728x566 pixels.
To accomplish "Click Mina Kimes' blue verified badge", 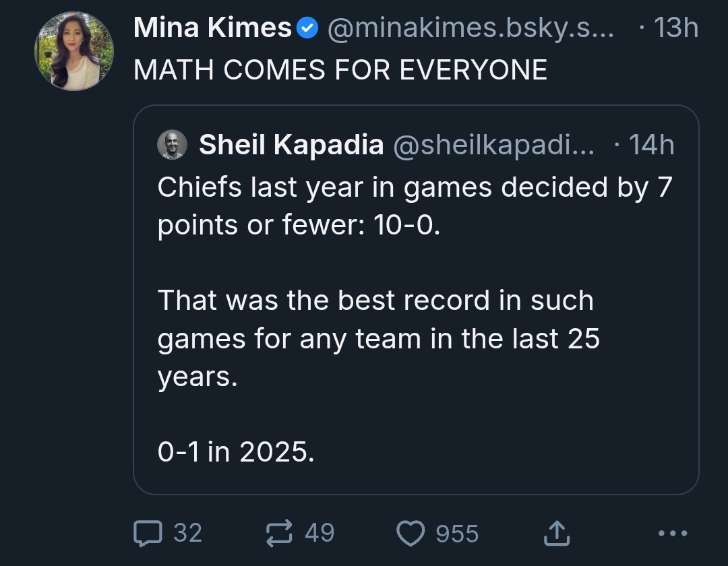I will 307,28.
